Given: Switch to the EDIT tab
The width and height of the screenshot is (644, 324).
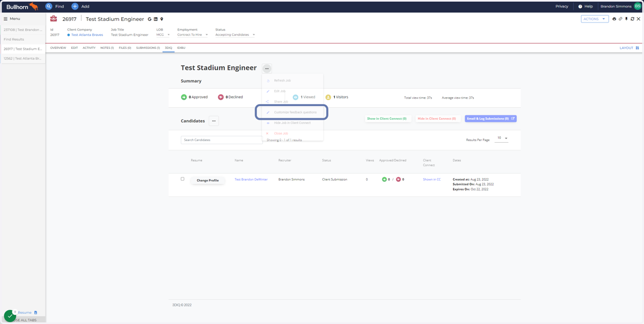Looking at the screenshot, I should pyautogui.click(x=75, y=48).
